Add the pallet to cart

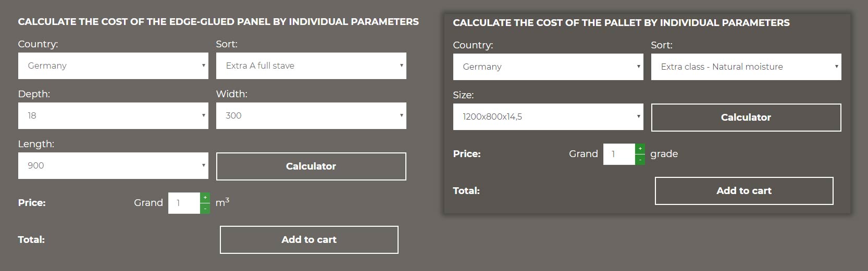click(x=744, y=191)
